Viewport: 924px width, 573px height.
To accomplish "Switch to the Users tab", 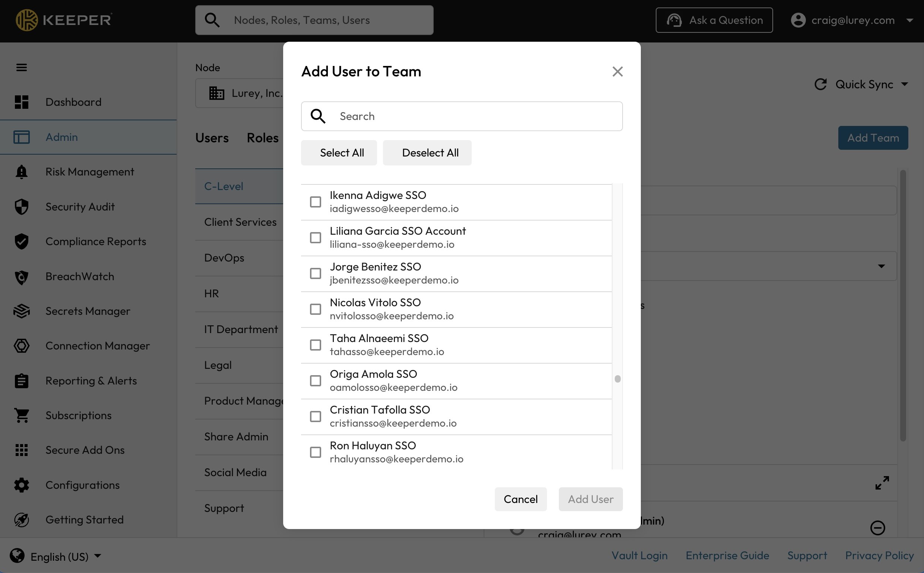I will tap(212, 138).
